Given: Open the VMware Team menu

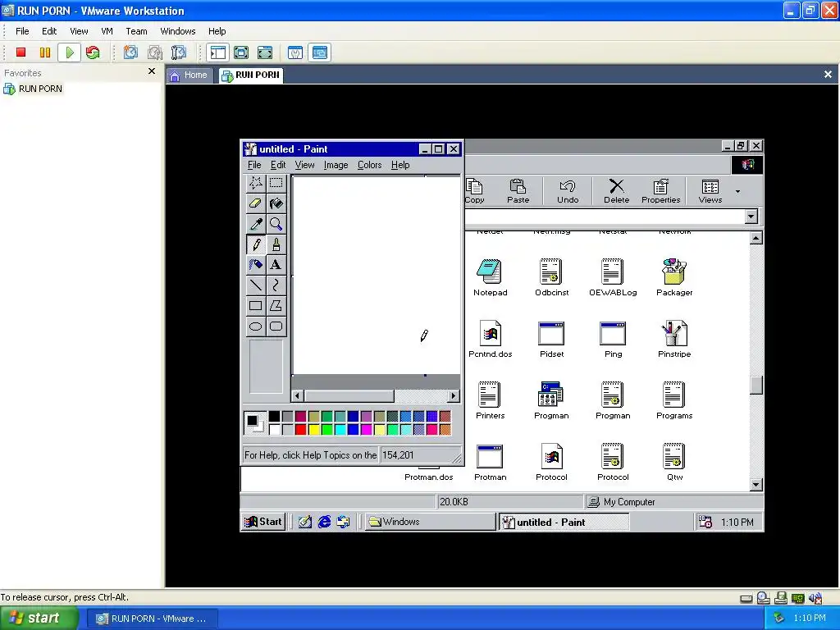Looking at the screenshot, I should [137, 31].
